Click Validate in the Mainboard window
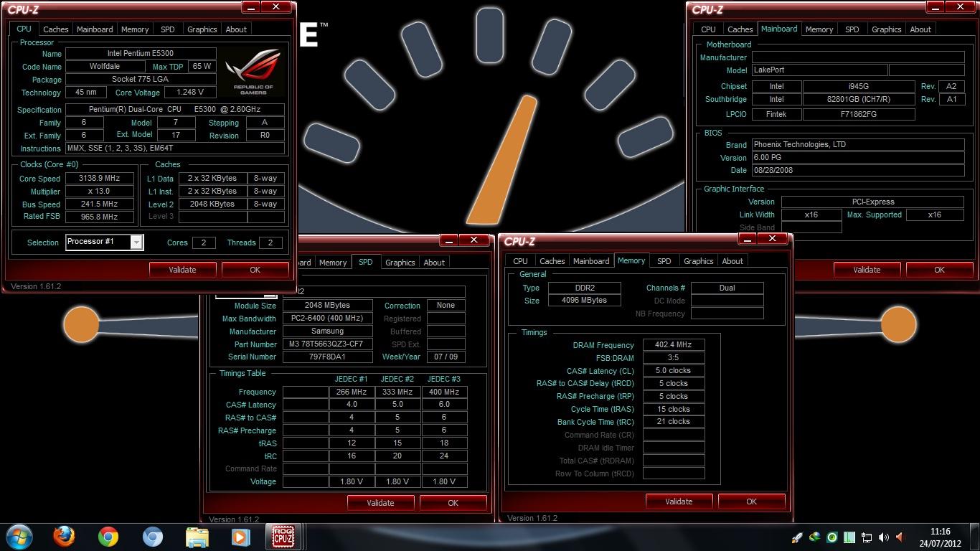Image resolution: width=980 pixels, height=551 pixels. pyautogui.click(x=867, y=270)
